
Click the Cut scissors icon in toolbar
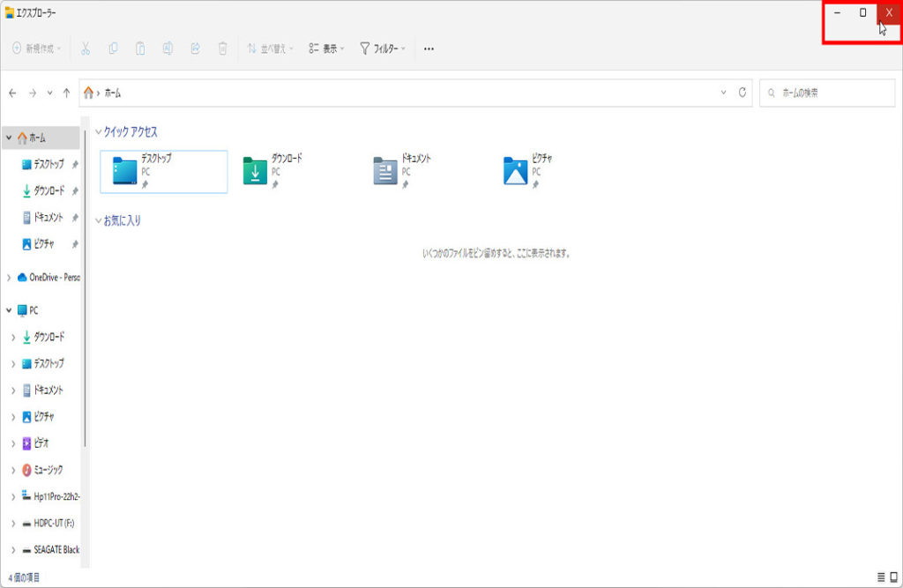point(86,49)
